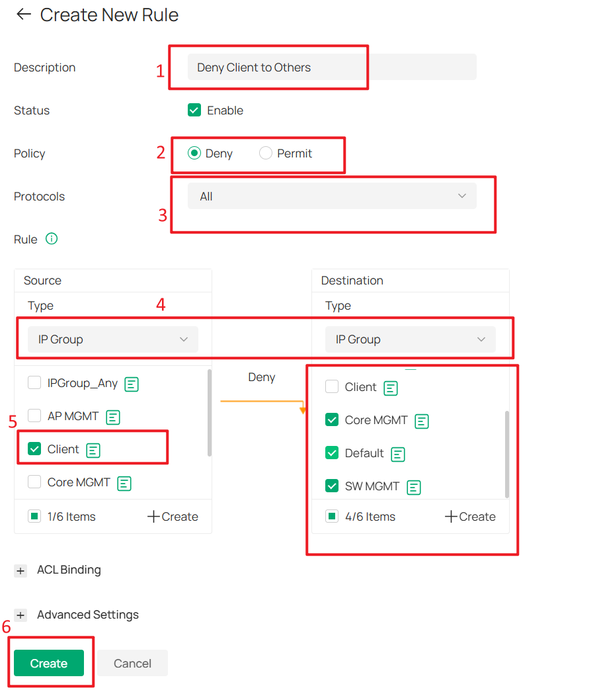Open details icon beside source Client group
The width and height of the screenshot is (597, 700).
pos(93,451)
